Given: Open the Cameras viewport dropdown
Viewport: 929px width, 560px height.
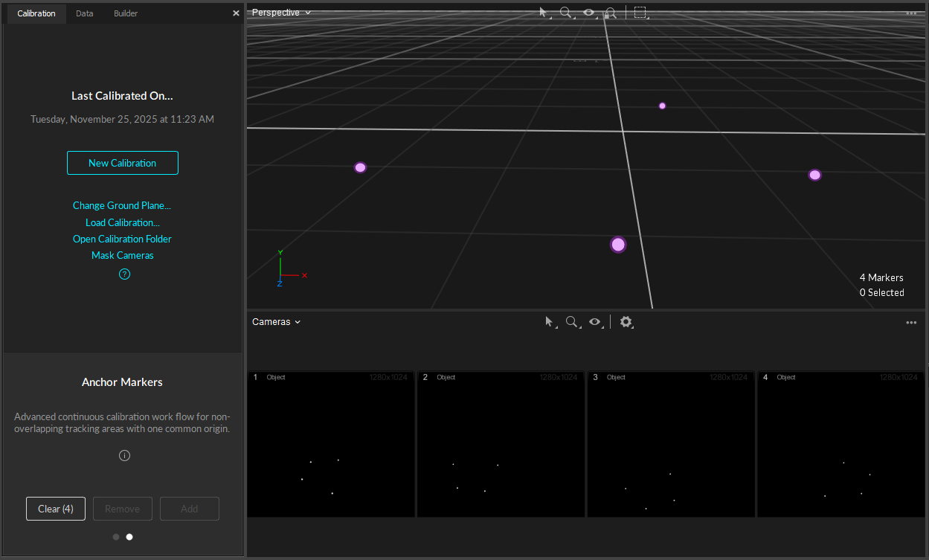Looking at the screenshot, I should click(x=276, y=321).
